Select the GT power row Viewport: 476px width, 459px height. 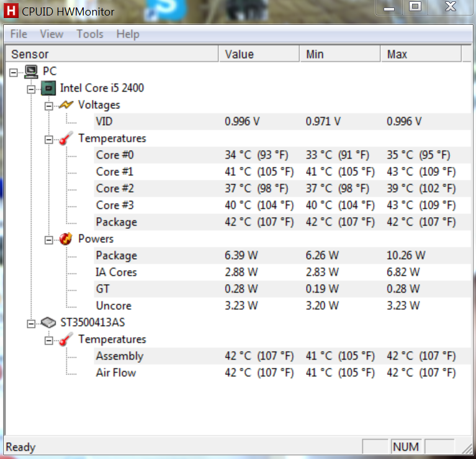(x=282, y=289)
